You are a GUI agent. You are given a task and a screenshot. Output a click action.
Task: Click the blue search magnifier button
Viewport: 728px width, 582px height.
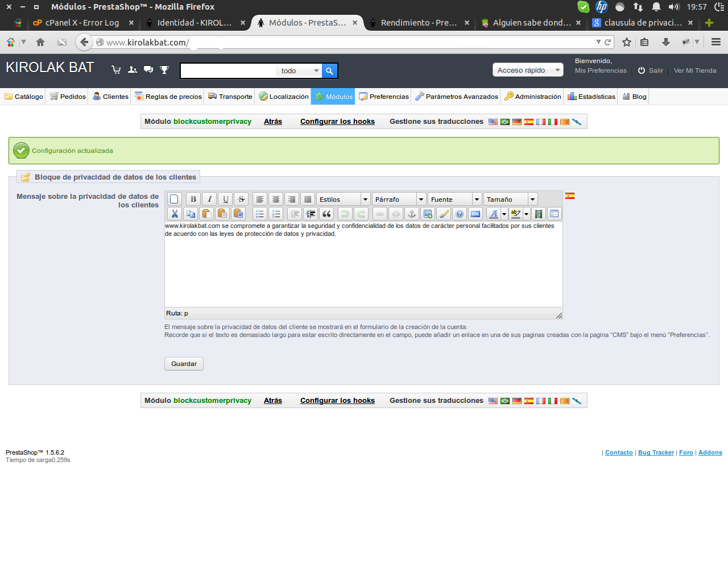(x=330, y=70)
